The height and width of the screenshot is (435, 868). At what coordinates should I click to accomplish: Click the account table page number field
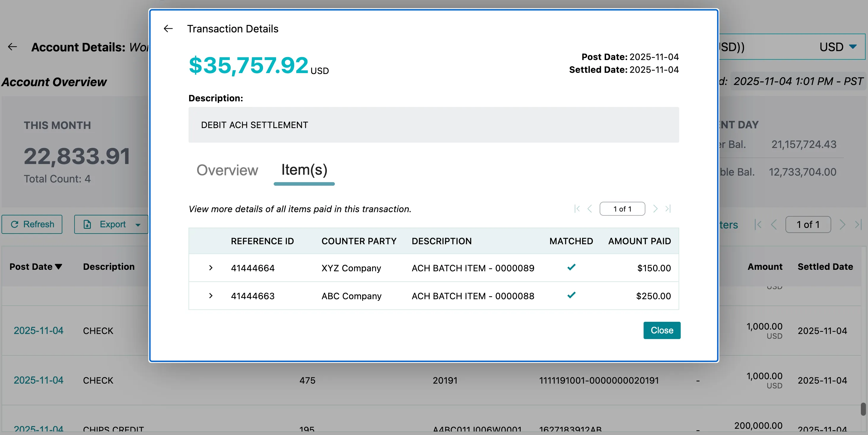click(x=808, y=225)
